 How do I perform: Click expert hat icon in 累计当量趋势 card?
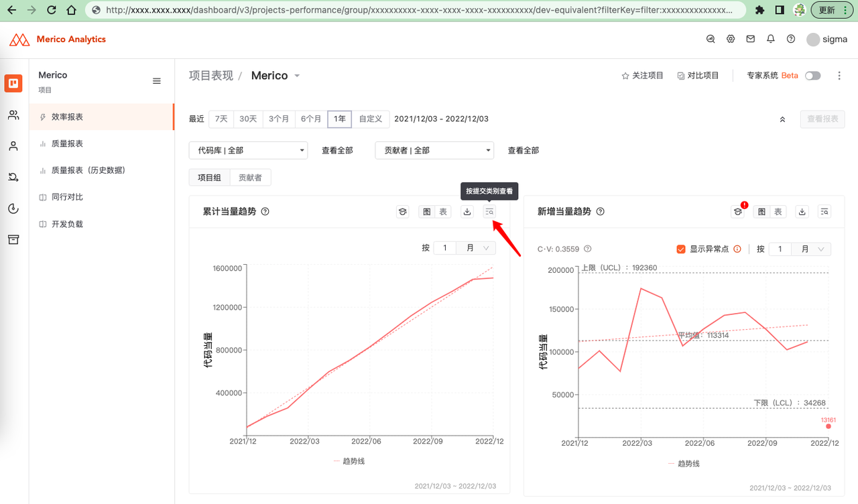coord(403,211)
